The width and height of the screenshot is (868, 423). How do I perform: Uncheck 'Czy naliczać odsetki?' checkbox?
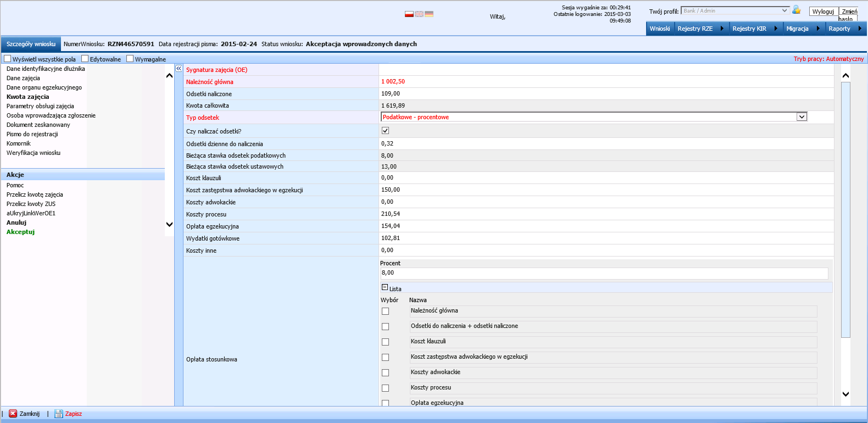pyautogui.click(x=385, y=131)
